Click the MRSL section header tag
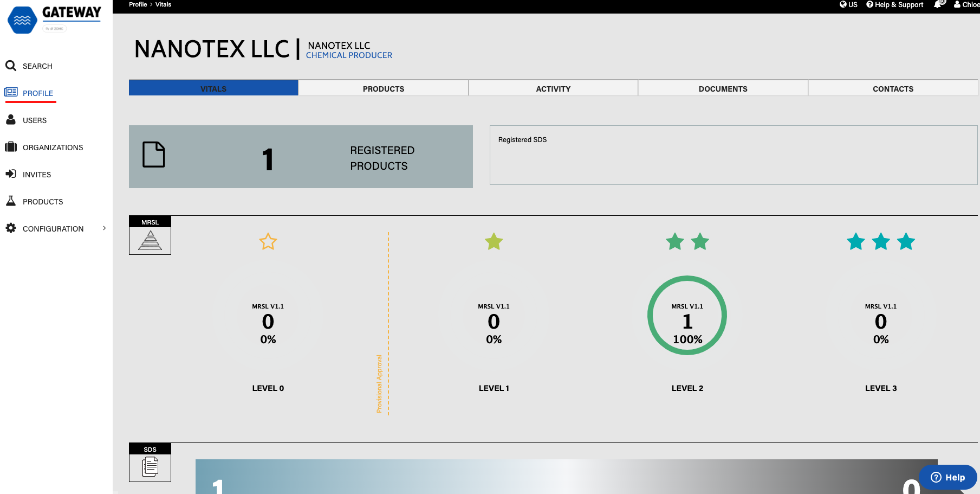The width and height of the screenshot is (980, 494). click(150, 222)
